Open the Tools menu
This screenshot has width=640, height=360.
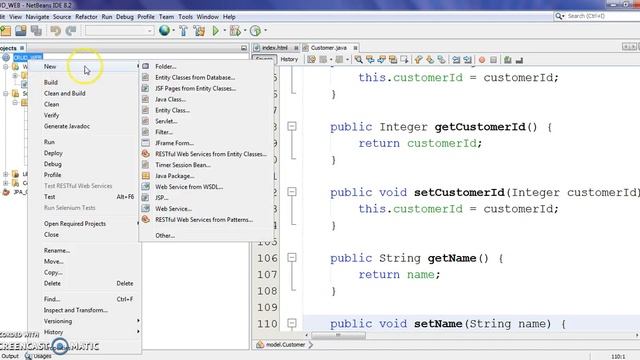coord(185,17)
